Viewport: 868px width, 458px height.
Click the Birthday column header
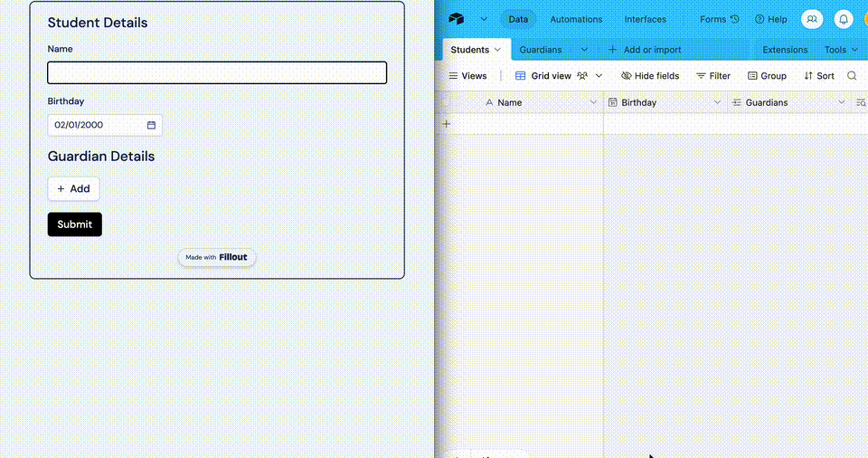click(665, 102)
